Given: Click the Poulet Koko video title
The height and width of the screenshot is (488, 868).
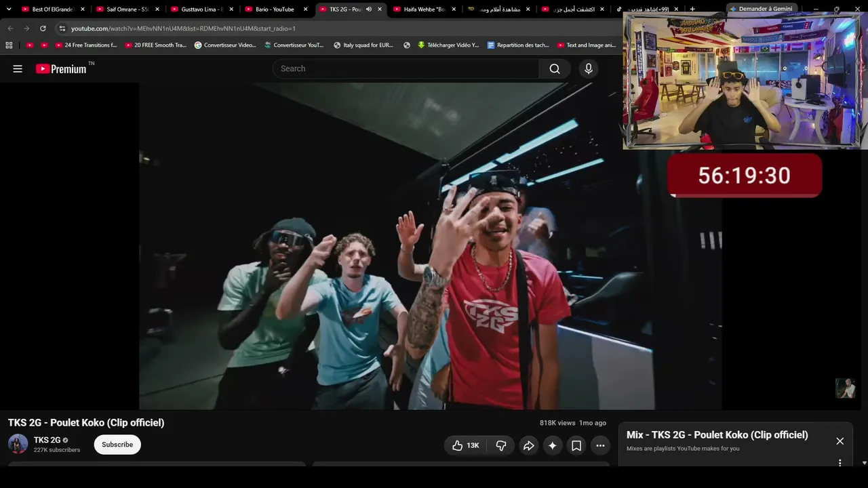Looking at the screenshot, I should click(86, 422).
